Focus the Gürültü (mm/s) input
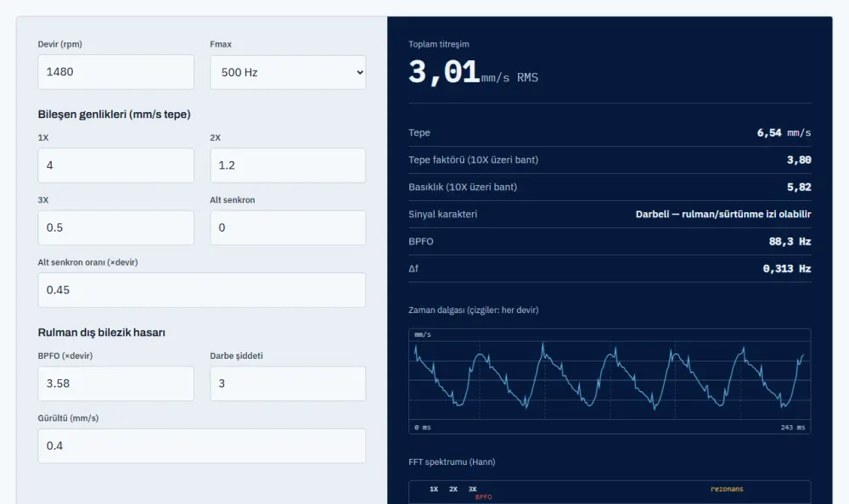The image size is (849, 504). (202, 446)
